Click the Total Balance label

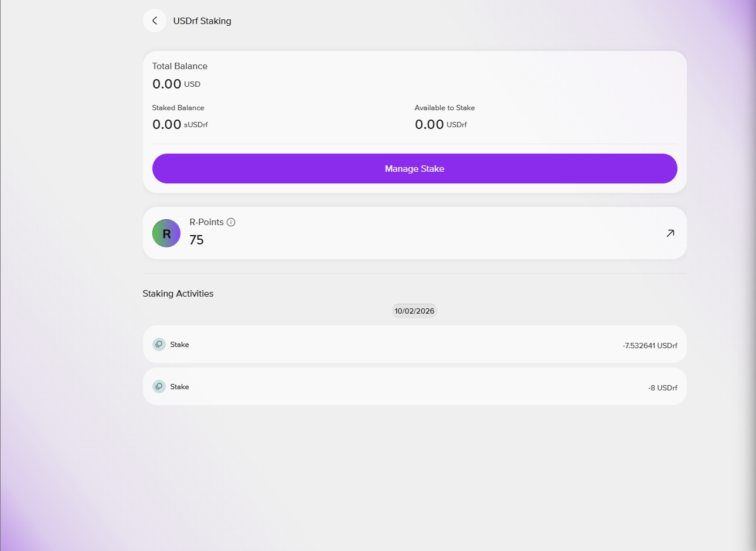(180, 66)
